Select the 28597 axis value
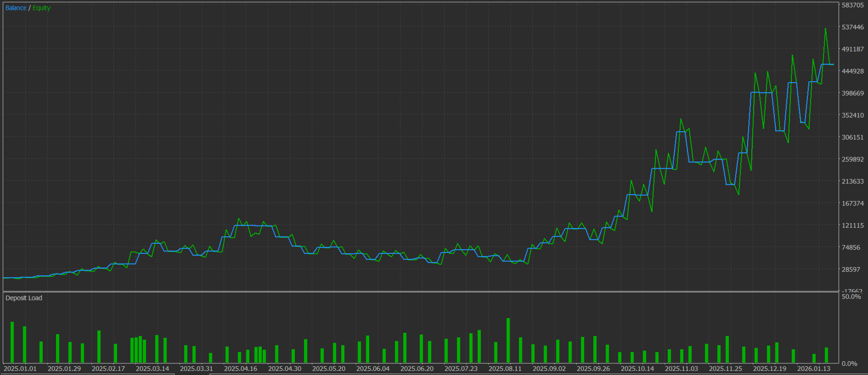This screenshot has width=868, height=375. 851,269
